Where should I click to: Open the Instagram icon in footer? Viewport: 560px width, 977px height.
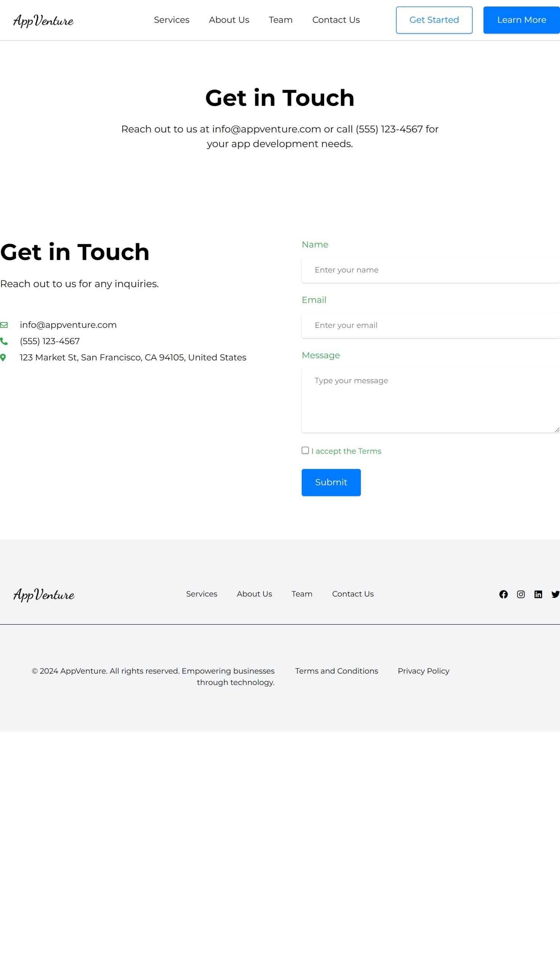pos(521,594)
